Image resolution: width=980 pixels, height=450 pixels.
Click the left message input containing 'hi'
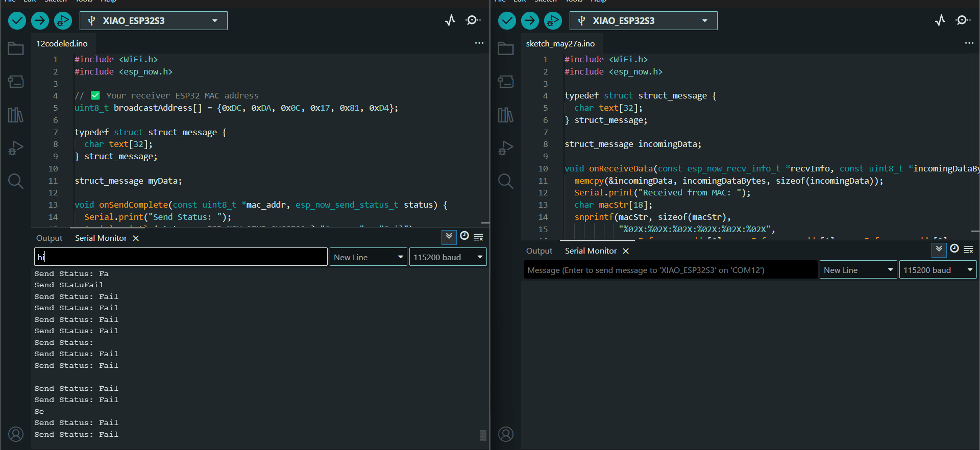181,257
